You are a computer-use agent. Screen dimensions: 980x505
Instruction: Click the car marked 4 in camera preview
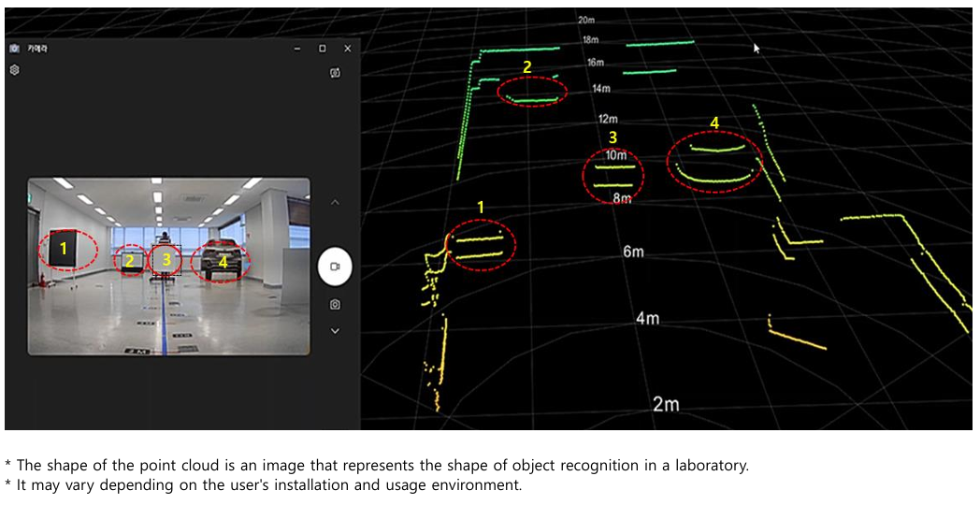[x=223, y=261]
